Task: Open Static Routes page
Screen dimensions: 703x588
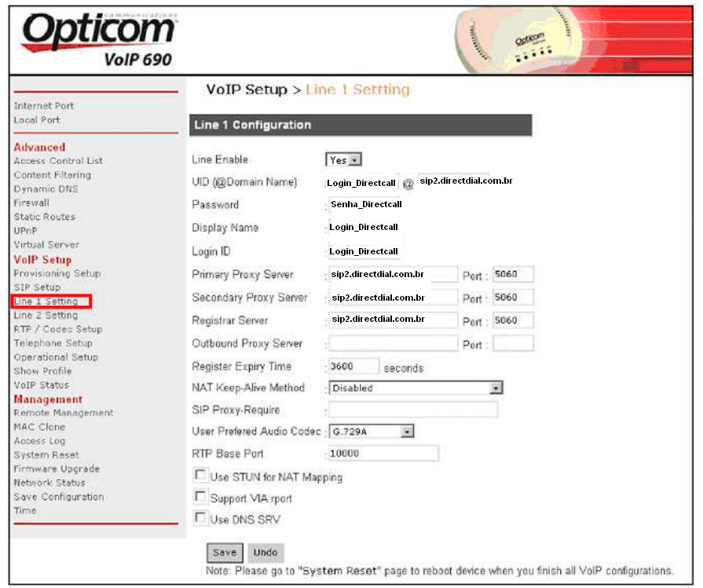Action: point(45,217)
